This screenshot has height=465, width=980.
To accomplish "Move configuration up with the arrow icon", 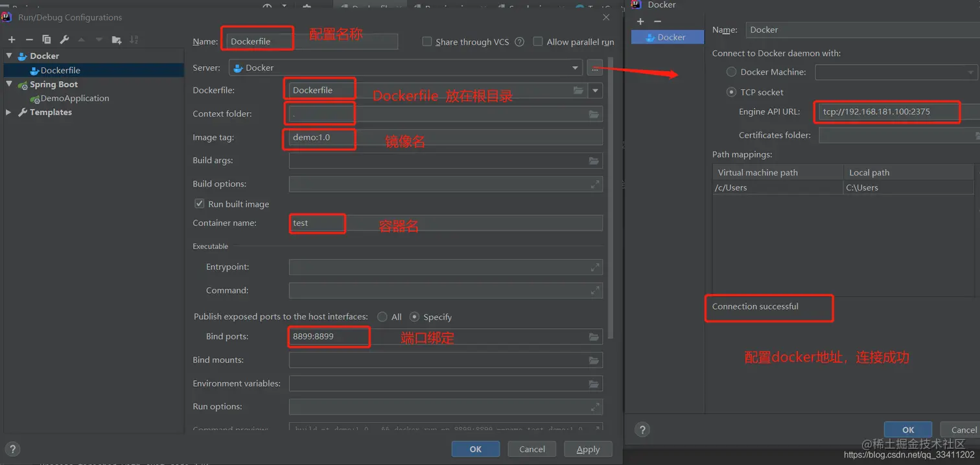I will 82,40.
